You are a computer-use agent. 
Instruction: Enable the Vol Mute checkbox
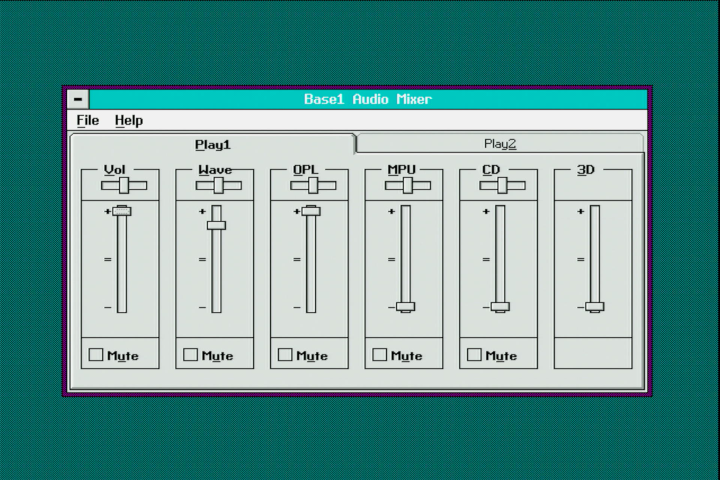[x=96, y=354]
